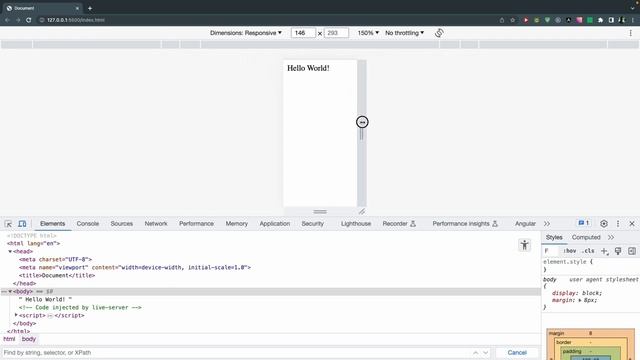
Task: Switch to the Sources tab
Action: [122, 224]
